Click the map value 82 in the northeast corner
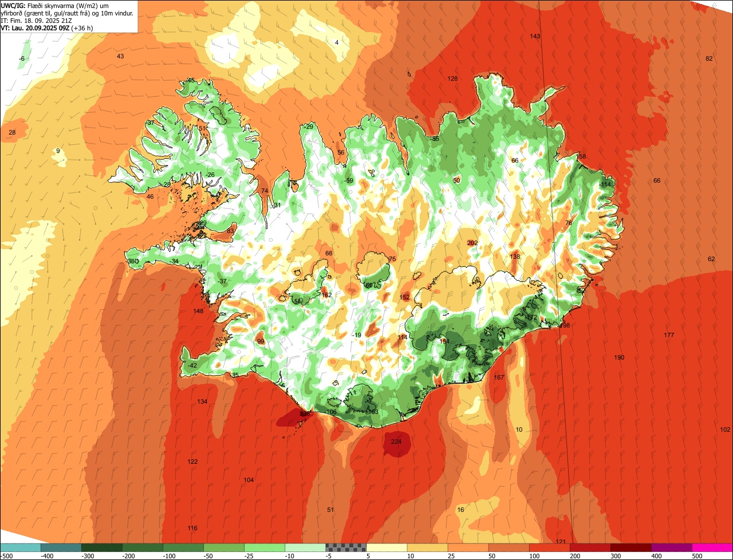Image resolution: width=733 pixels, height=560 pixels. (x=709, y=58)
